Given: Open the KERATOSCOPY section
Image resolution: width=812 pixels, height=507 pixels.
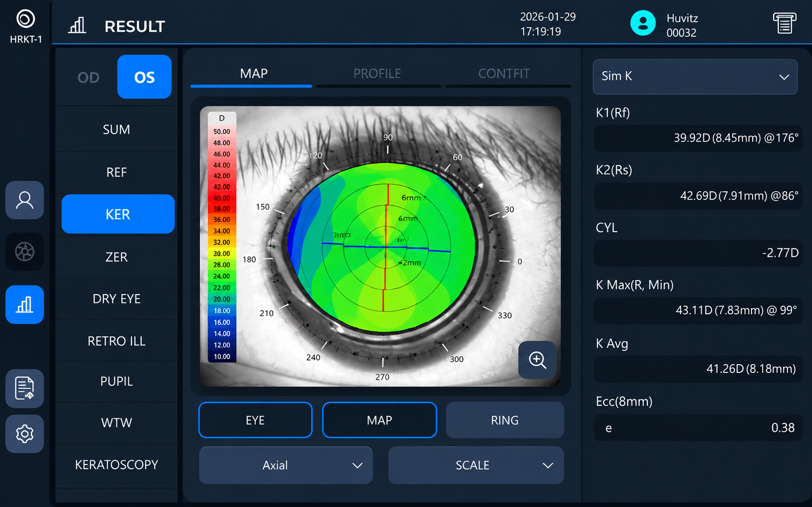Looking at the screenshot, I should coord(117,465).
